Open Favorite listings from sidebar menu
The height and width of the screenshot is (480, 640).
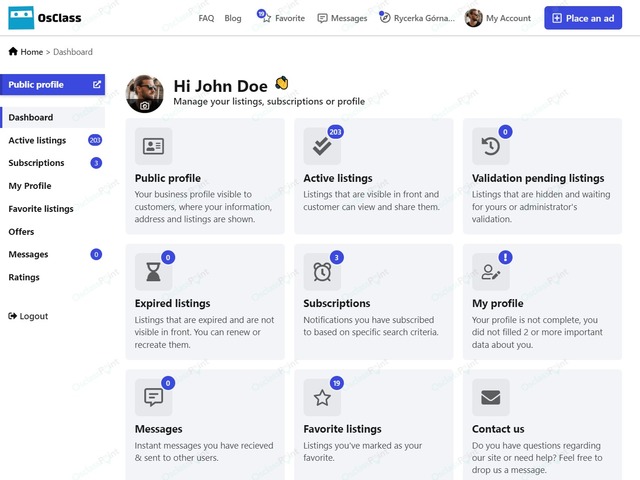(41, 209)
